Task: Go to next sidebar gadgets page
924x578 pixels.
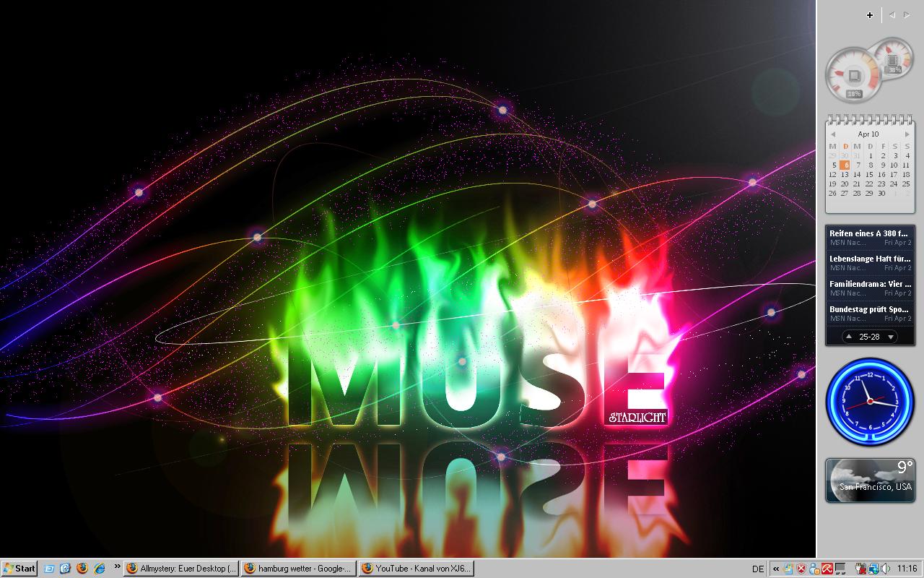Action: (x=907, y=14)
